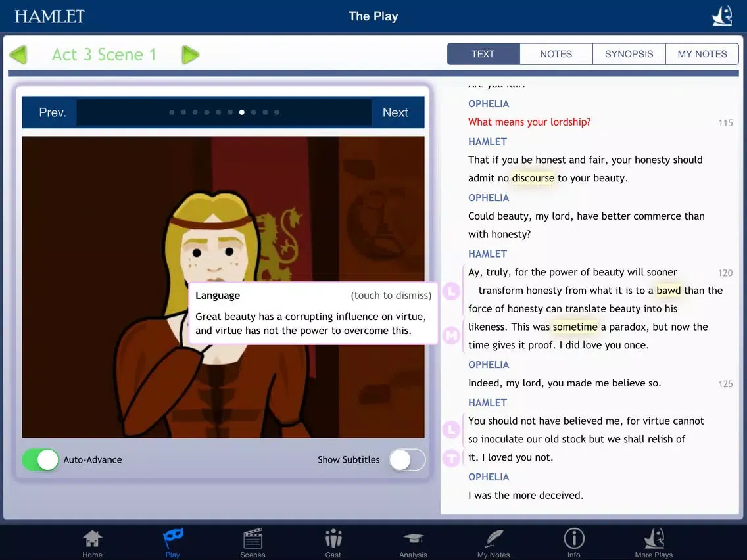Viewport: 747px width, 560px height.
Task: Tap L marker beside 'transform honesty' line
Action: point(451,291)
